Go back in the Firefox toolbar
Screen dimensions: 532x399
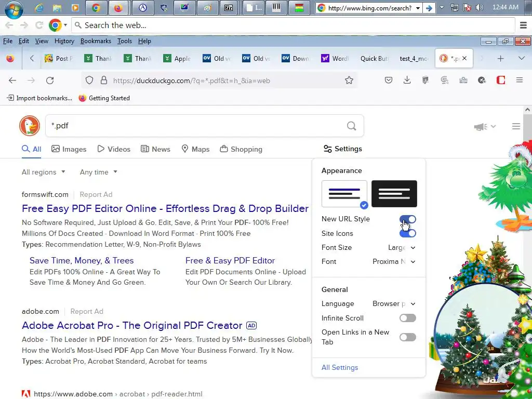click(x=12, y=81)
